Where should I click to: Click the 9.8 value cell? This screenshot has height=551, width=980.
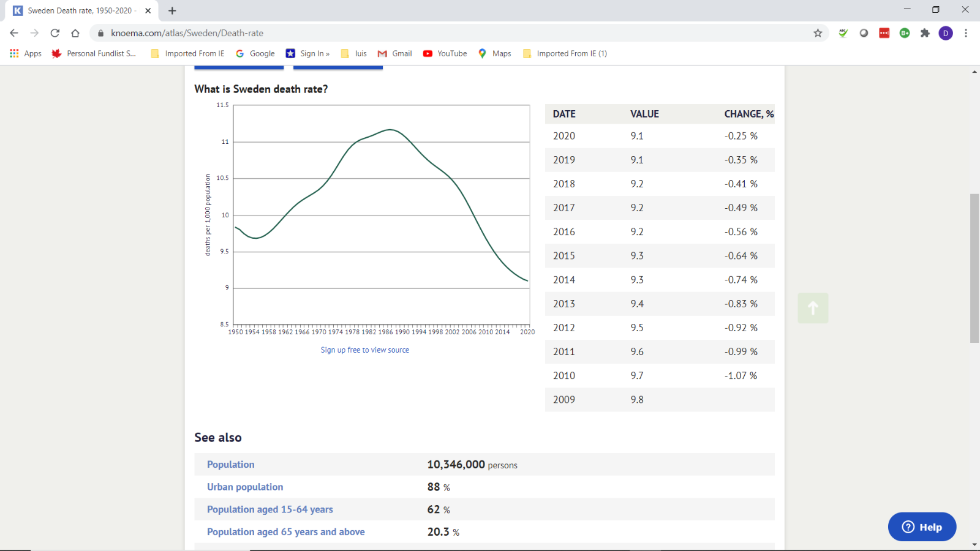pyautogui.click(x=637, y=400)
